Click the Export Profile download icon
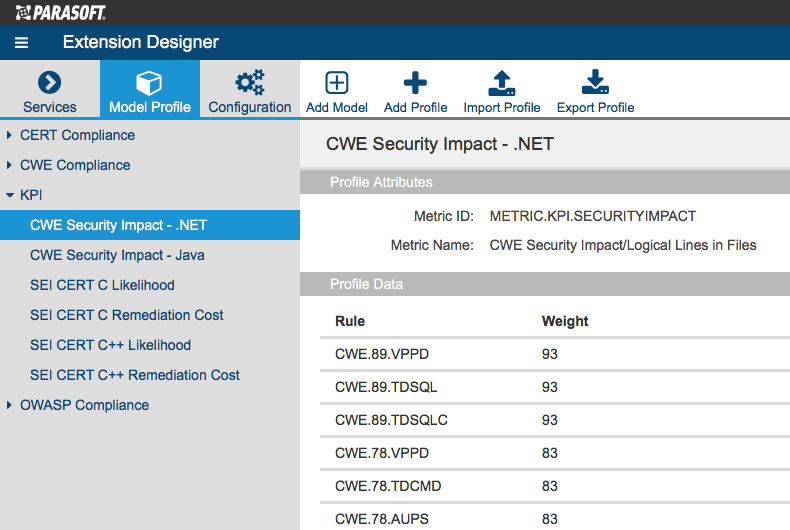Viewport: 790px width, 530px height. (596, 82)
